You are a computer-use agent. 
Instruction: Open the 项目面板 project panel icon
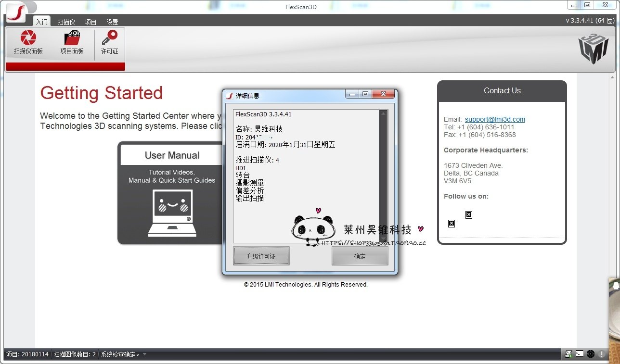72,42
